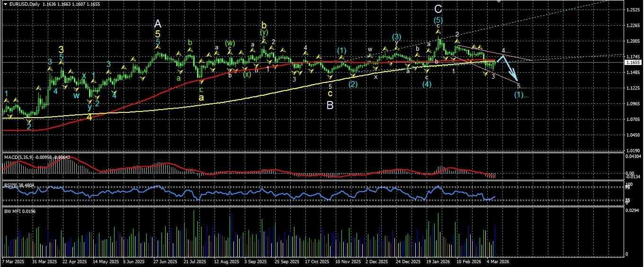Click the 19 Jan 2026 date label
Screen dimensions: 644x267
(x=438, y=261)
